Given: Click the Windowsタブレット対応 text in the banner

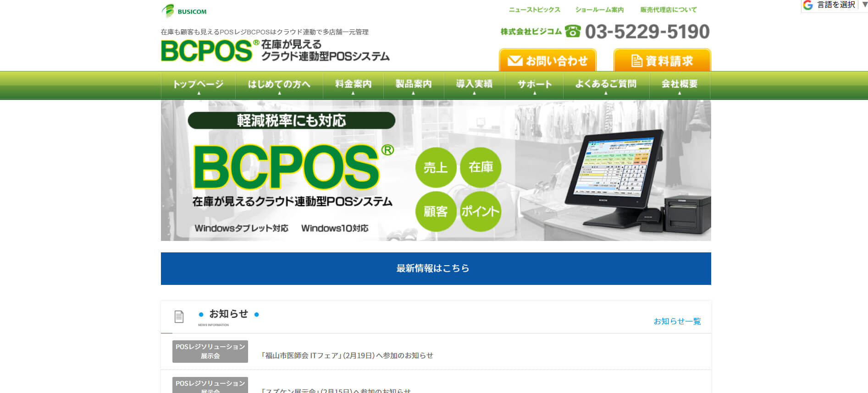Looking at the screenshot, I should pos(242,228).
